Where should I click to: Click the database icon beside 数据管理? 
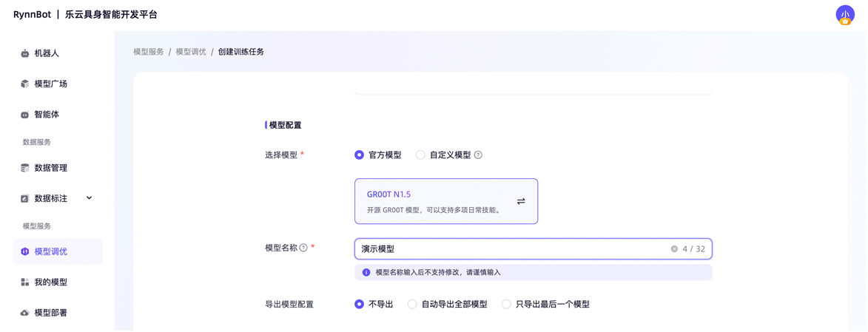pyautogui.click(x=24, y=168)
